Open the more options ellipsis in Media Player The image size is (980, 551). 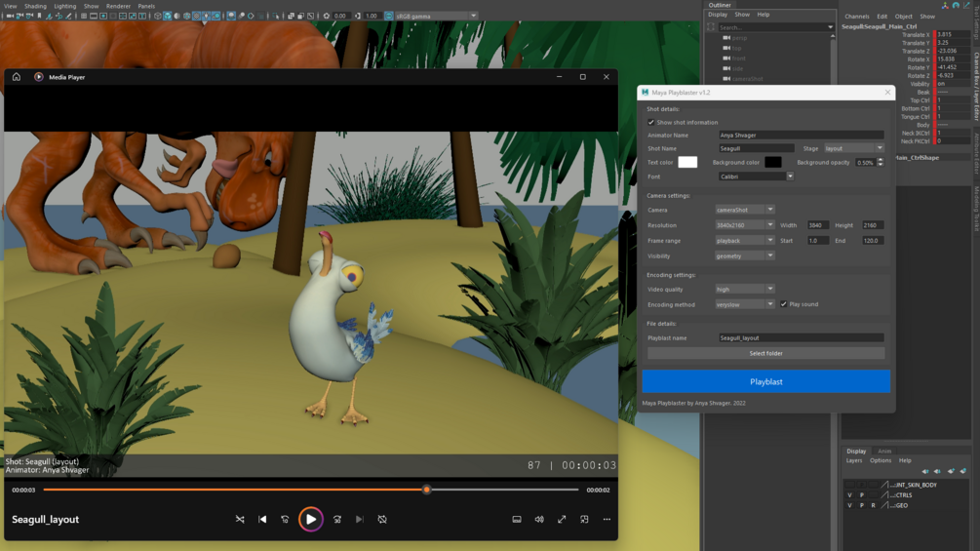coord(607,519)
